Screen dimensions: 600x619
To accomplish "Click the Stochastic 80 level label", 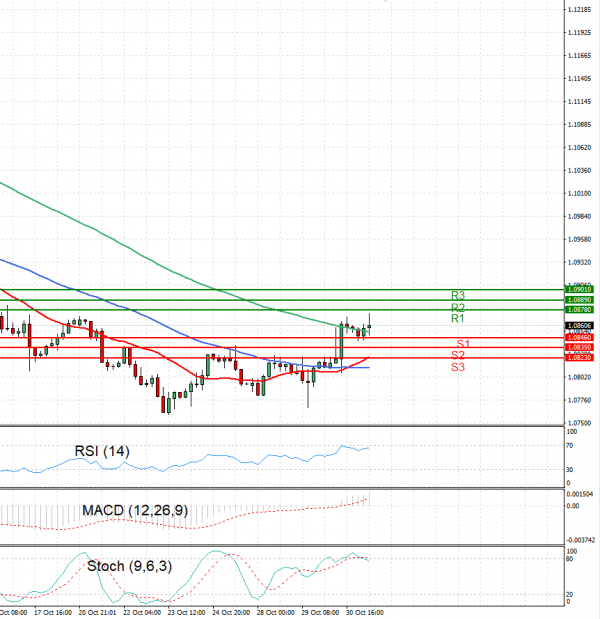I will pos(570,559).
